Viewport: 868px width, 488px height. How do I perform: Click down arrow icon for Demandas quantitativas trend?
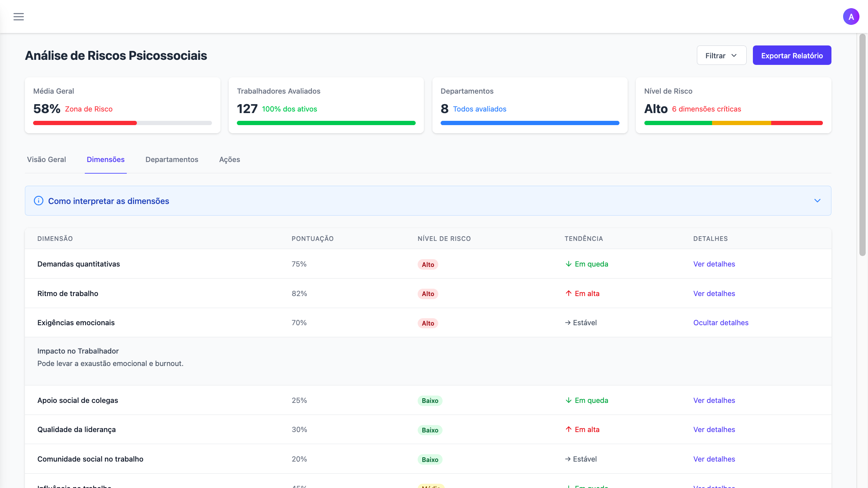tap(569, 264)
